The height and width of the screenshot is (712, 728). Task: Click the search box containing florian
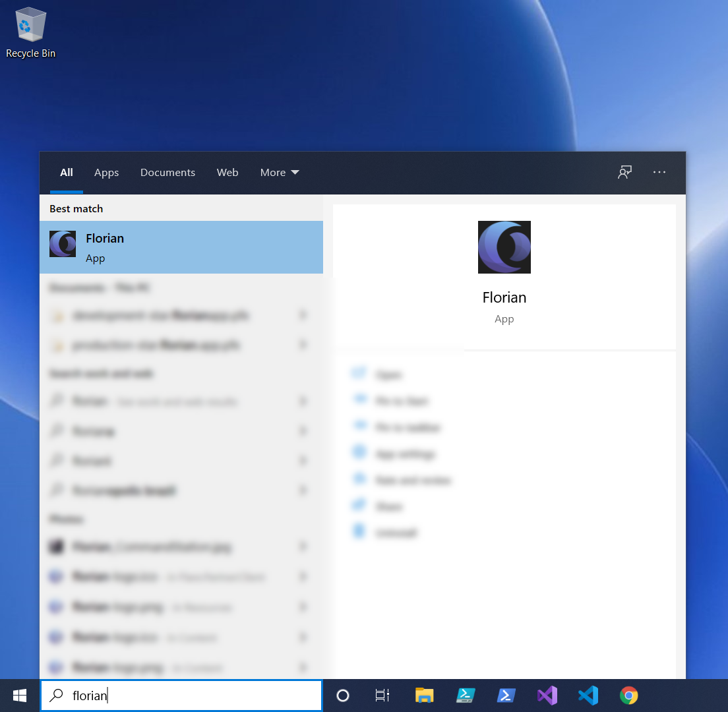click(x=181, y=696)
